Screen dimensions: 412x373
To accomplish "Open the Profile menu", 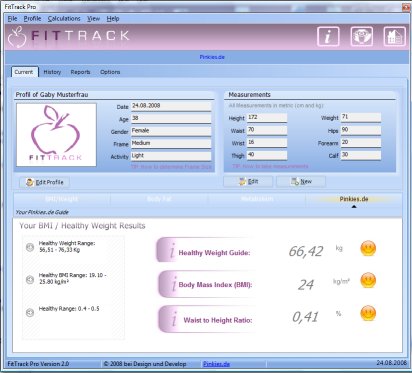I will (x=32, y=19).
